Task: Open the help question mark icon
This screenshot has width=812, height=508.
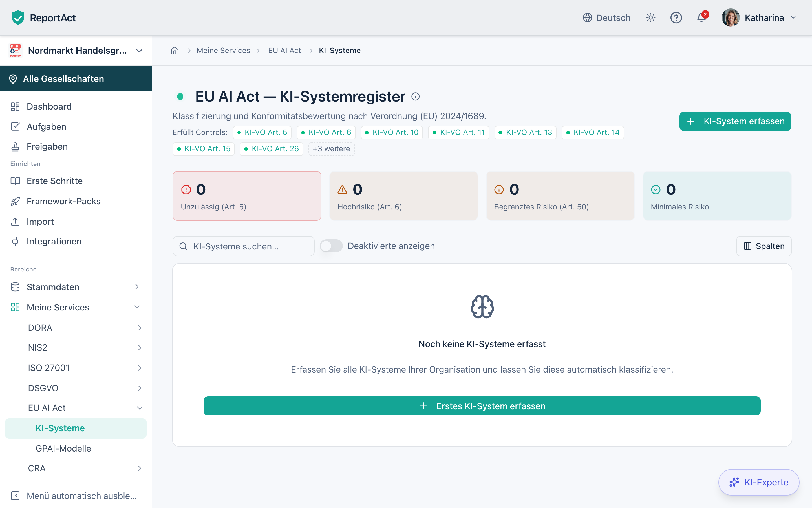Action: click(x=676, y=17)
